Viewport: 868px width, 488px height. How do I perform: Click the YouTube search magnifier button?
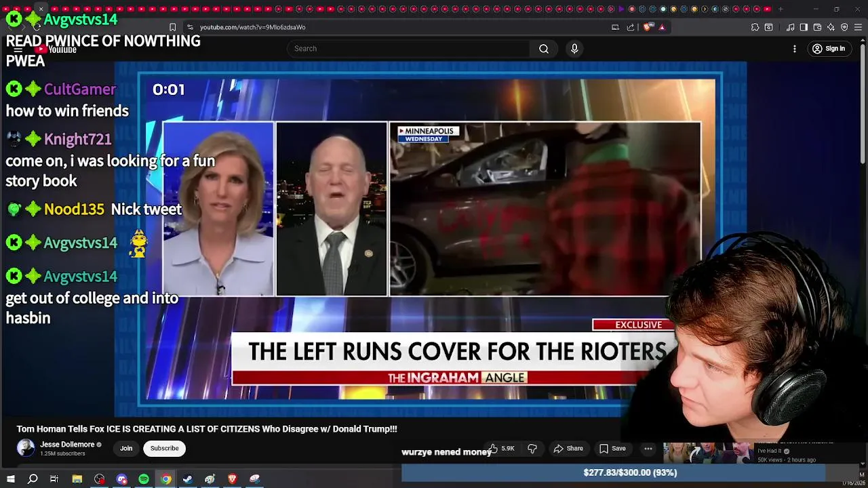click(544, 49)
